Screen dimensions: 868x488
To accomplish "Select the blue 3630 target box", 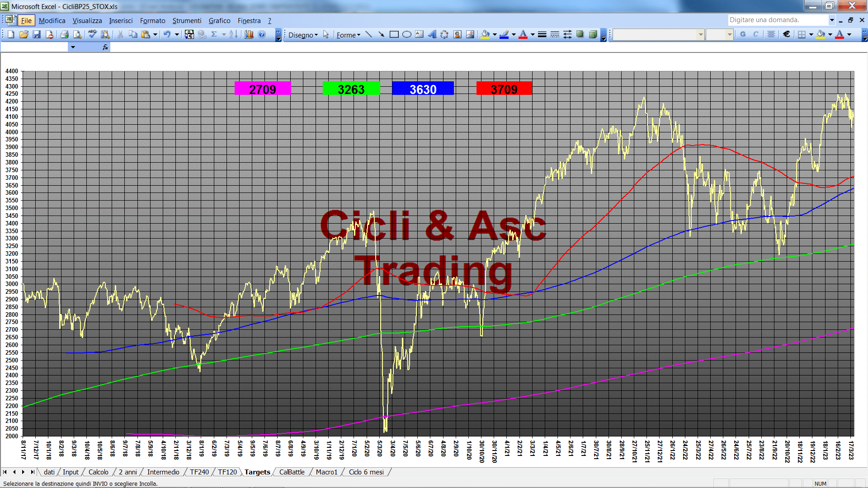I will coord(423,89).
